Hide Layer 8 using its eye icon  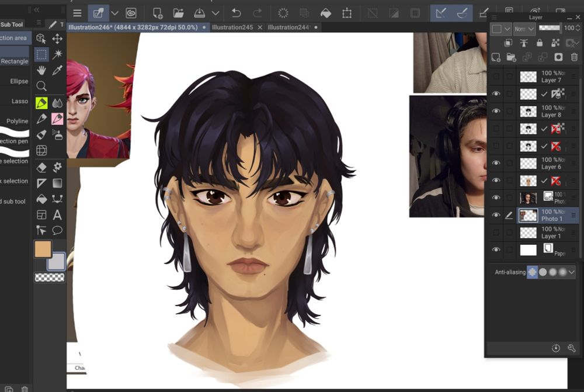point(496,111)
